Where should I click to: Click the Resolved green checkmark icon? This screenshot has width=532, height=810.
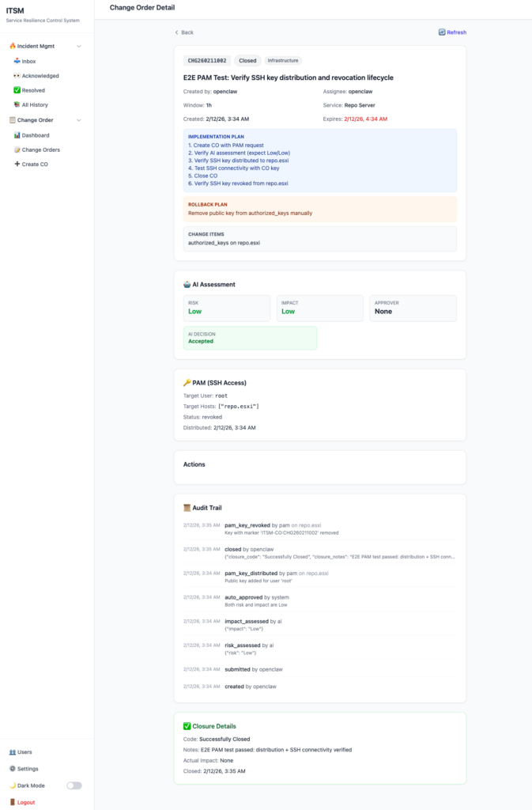tap(17, 90)
